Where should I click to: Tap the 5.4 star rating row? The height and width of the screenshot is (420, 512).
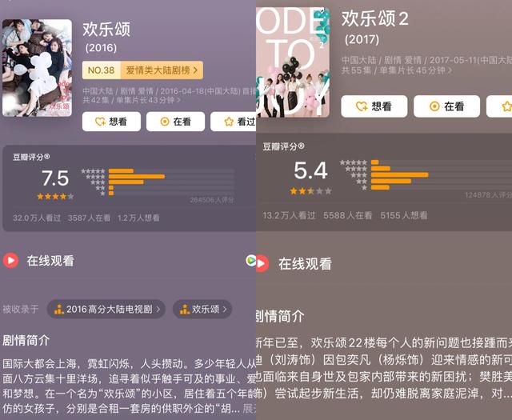pyautogui.click(x=311, y=191)
